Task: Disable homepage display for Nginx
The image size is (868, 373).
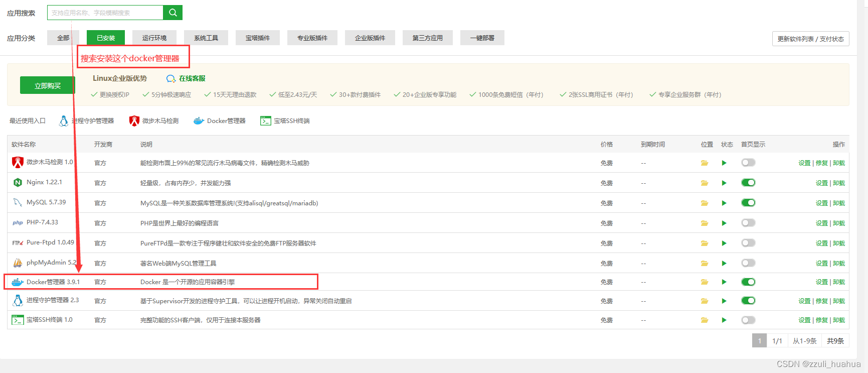Action: pyautogui.click(x=748, y=183)
